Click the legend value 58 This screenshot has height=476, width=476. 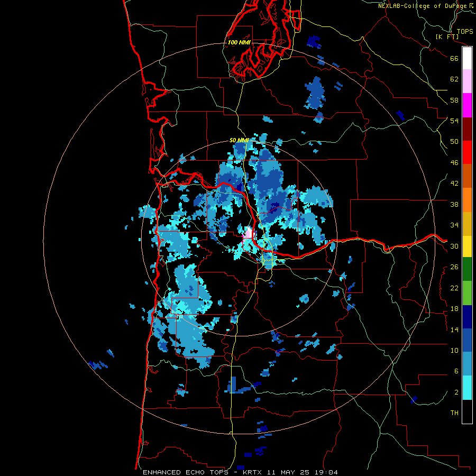[x=454, y=100]
